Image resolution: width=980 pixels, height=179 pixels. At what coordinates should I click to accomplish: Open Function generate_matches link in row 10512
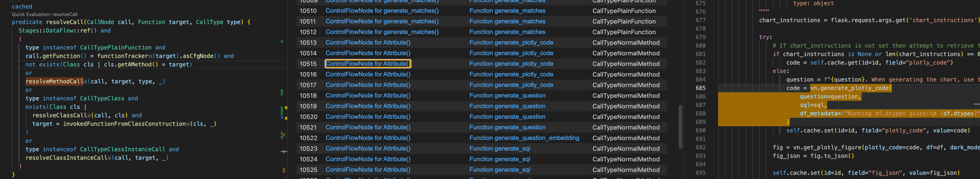click(507, 32)
